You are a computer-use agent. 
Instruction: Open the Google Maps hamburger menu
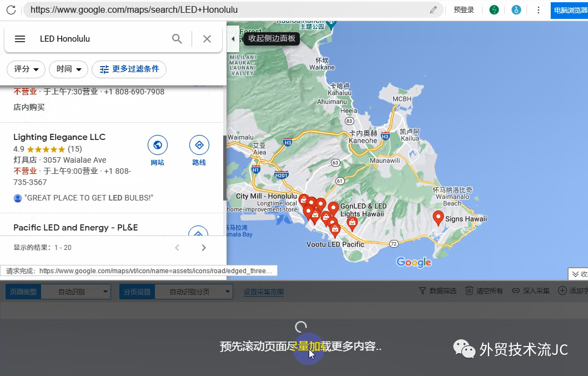coord(20,39)
